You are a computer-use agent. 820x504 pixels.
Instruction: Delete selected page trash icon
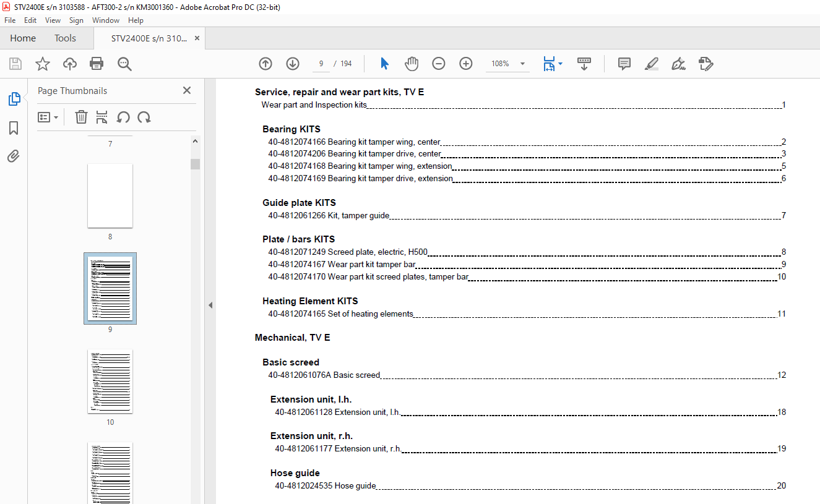(x=81, y=117)
